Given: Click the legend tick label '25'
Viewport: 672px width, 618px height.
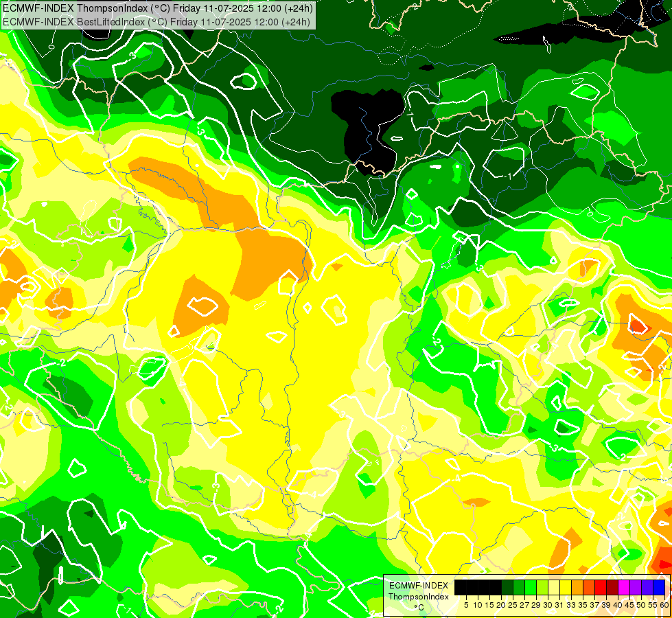Looking at the screenshot, I should [x=513, y=605].
